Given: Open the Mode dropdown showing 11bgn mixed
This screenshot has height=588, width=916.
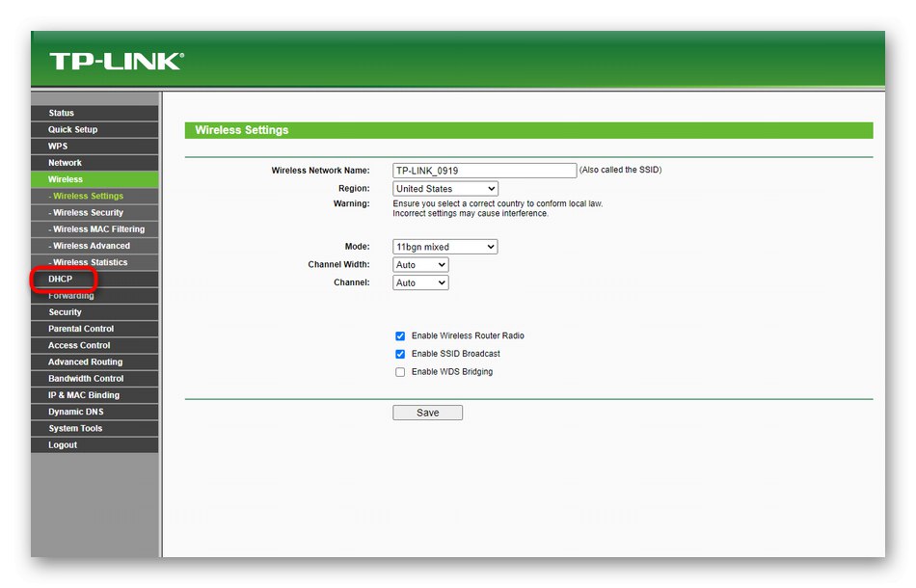Looking at the screenshot, I should coord(445,247).
